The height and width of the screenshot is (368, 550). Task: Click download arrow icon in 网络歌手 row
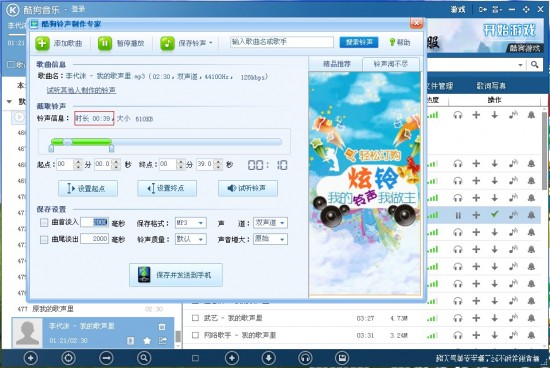(x=495, y=335)
